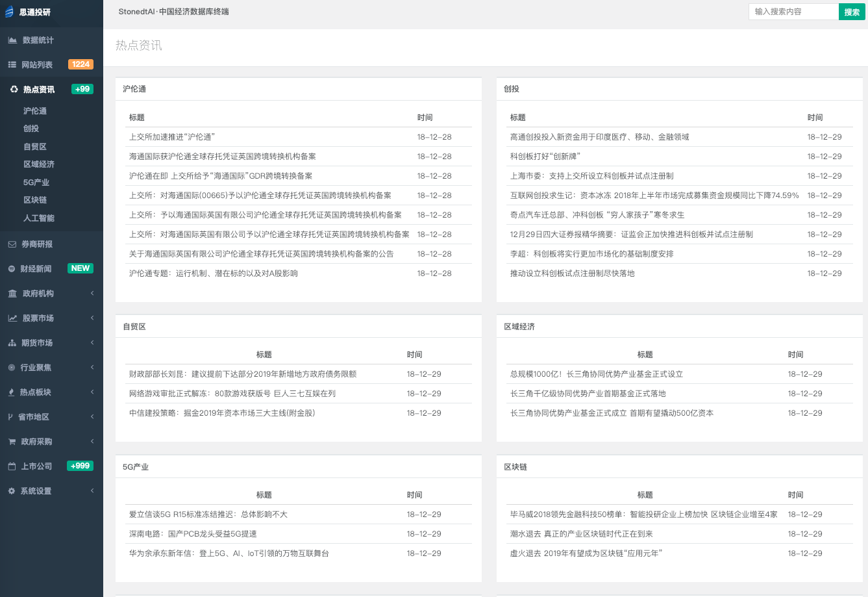The height and width of the screenshot is (597, 868).
Task: Click the search input field
Action: [x=793, y=12]
